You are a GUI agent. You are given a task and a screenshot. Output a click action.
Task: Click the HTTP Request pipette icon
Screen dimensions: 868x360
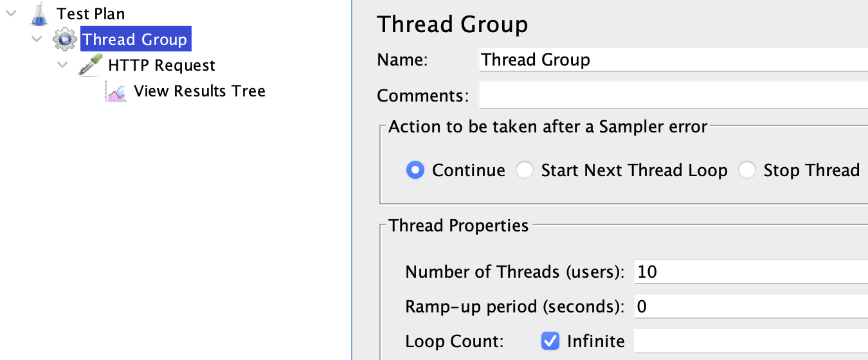[x=90, y=66]
